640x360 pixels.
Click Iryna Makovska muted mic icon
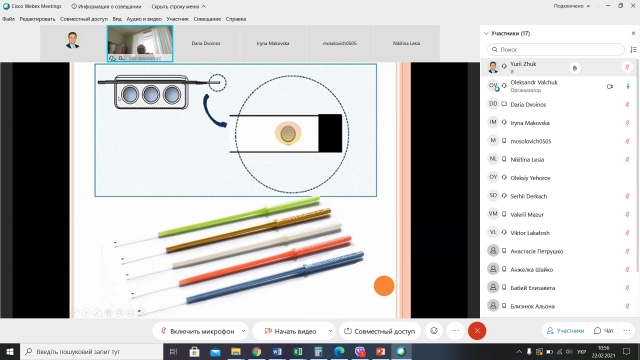tap(627, 123)
